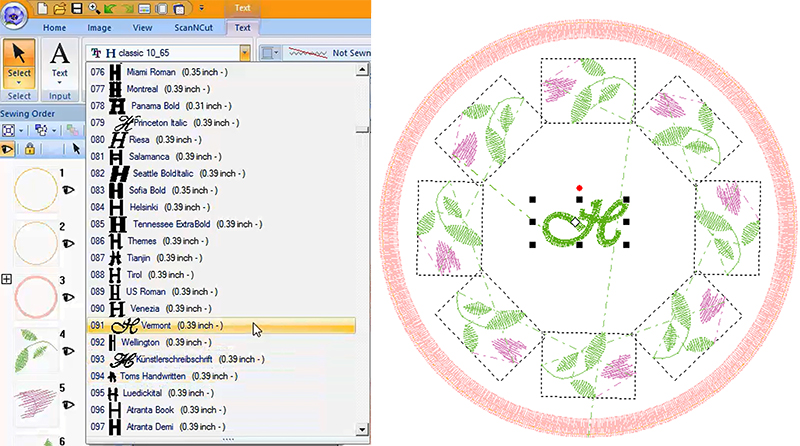This screenshot has height=446, width=800.
Task: Click the magnifier Design Database icon
Action: coord(94,8)
